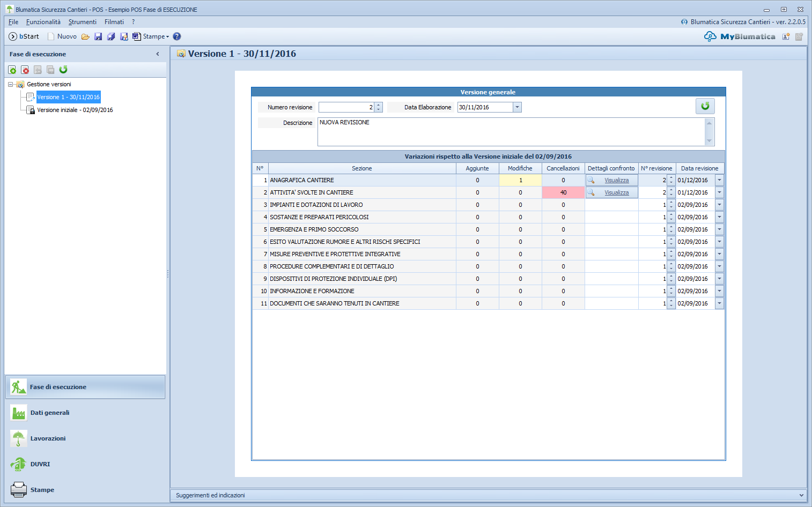Click the delete version icon
Viewport: 812px width, 507px height.
[x=25, y=70]
